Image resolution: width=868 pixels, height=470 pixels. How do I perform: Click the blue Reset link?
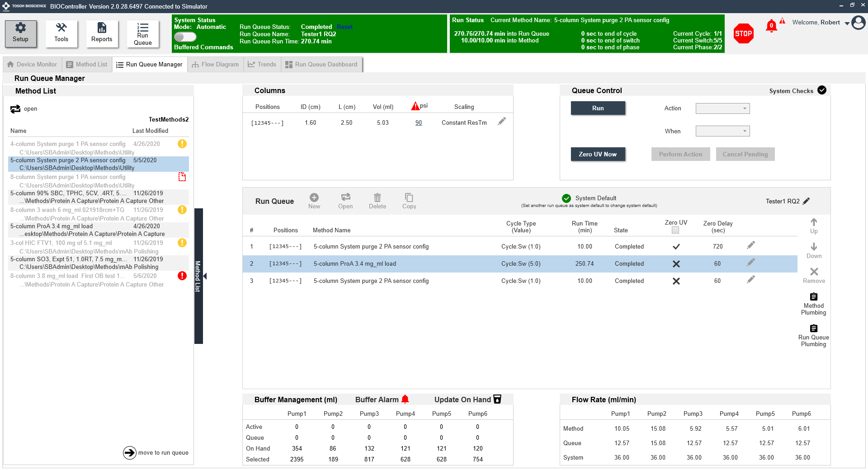point(344,27)
